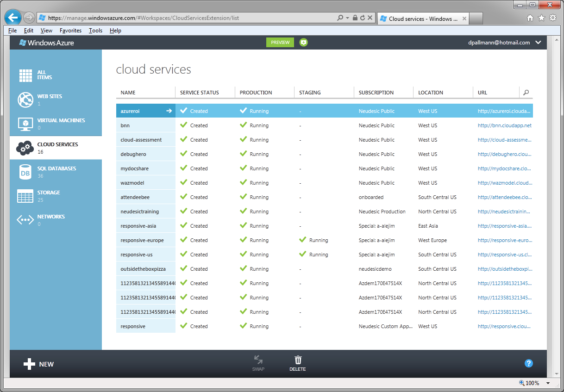564x392 pixels.
Task: Click the PREVIEW button
Action: [280, 42]
